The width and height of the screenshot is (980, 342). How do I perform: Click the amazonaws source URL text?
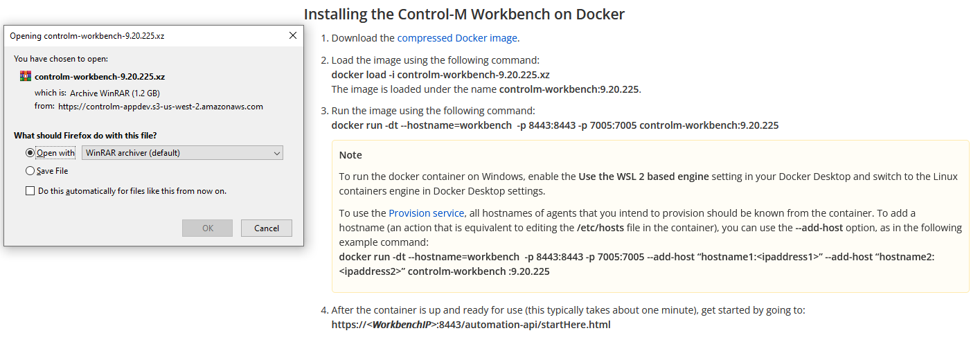tap(161, 107)
